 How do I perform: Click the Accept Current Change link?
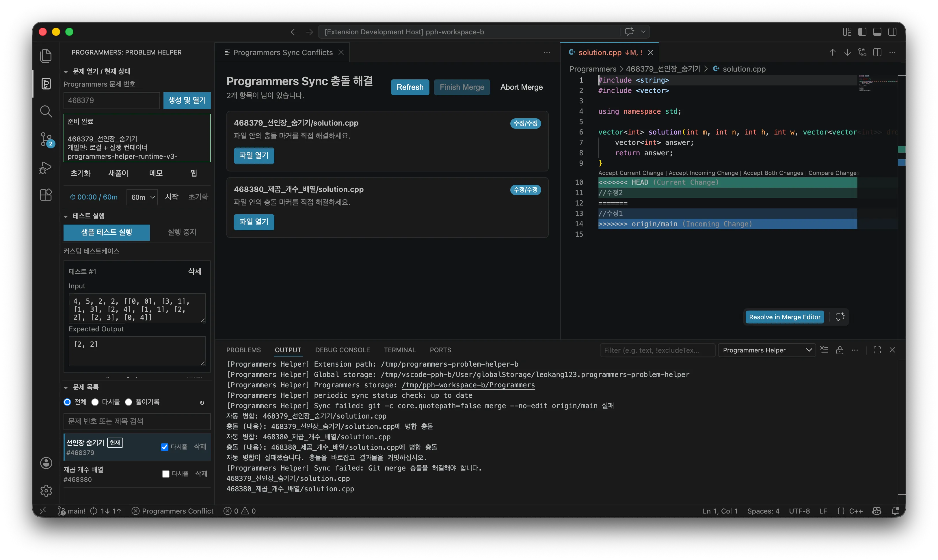tap(630, 173)
